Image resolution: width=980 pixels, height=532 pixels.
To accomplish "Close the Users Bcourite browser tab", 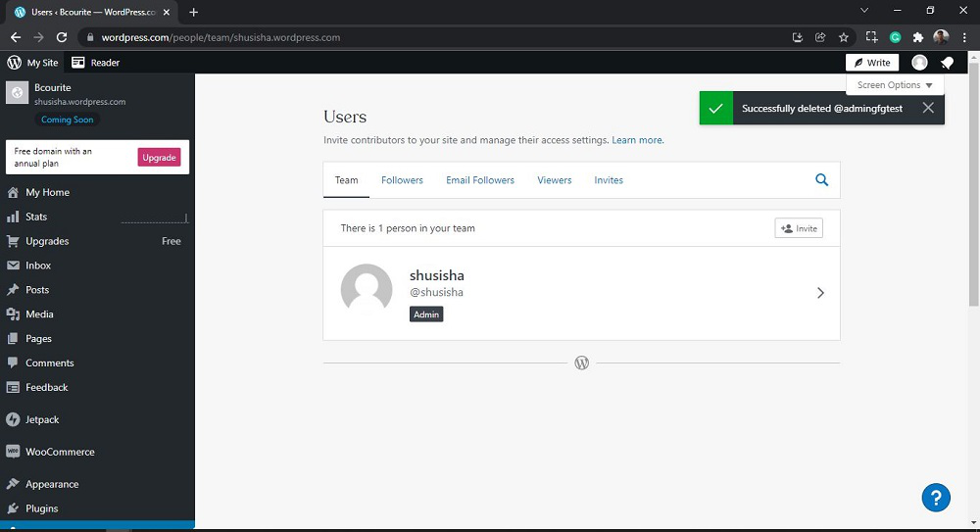I will [x=167, y=12].
